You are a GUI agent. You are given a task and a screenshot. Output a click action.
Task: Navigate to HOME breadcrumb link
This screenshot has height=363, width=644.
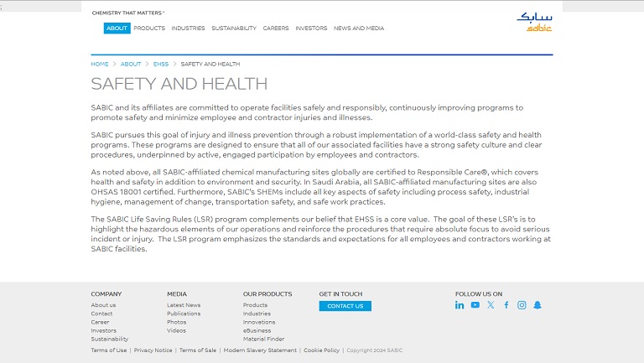click(100, 65)
